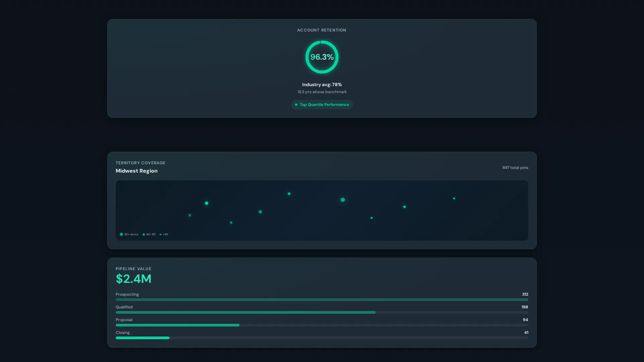
Task: Click the largest map pin in center
Action: [343, 200]
